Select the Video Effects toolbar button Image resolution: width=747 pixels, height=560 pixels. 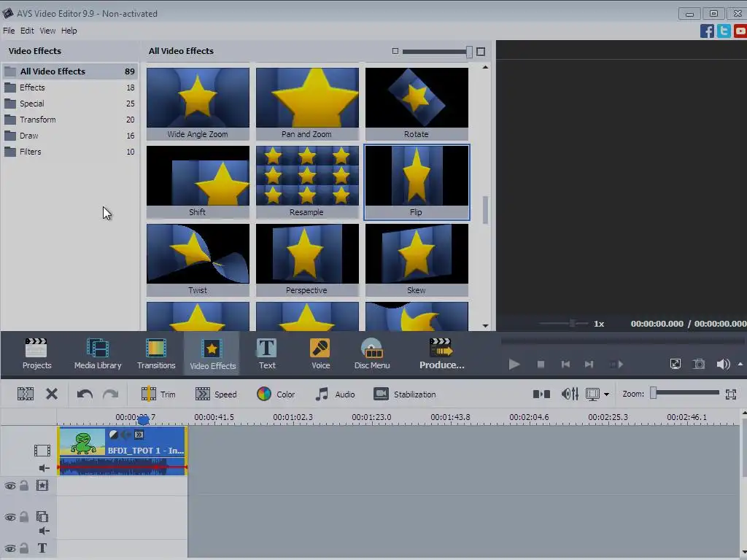[212, 354]
